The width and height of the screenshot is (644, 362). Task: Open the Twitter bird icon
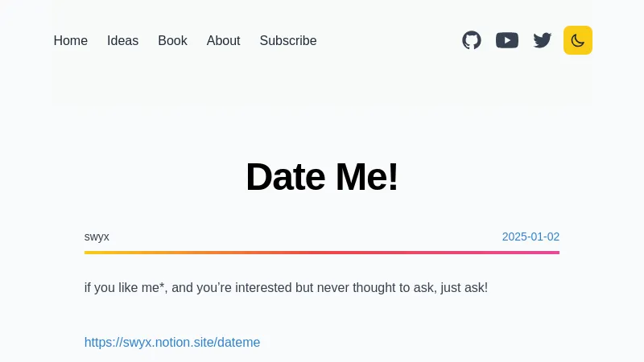[543, 40]
